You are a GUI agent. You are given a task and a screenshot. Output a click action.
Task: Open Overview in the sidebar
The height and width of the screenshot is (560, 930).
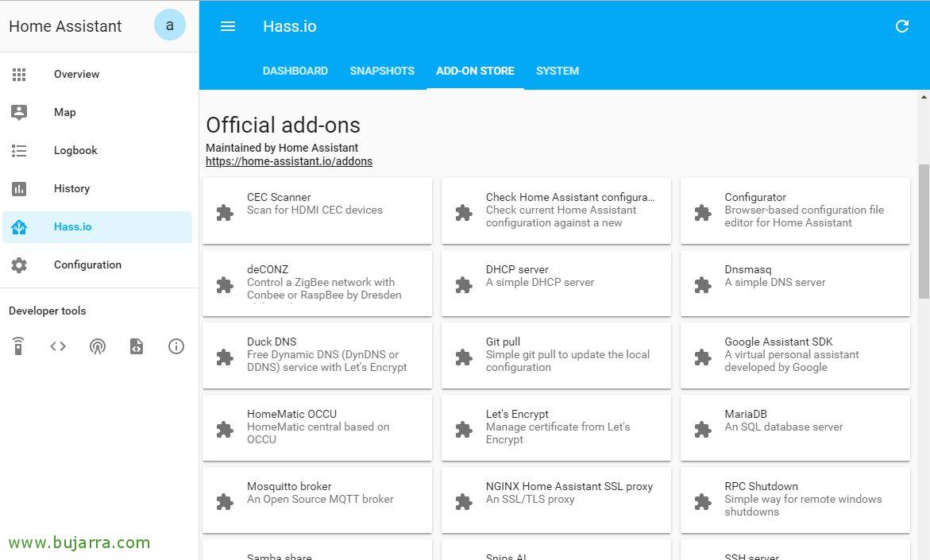[x=97, y=74]
